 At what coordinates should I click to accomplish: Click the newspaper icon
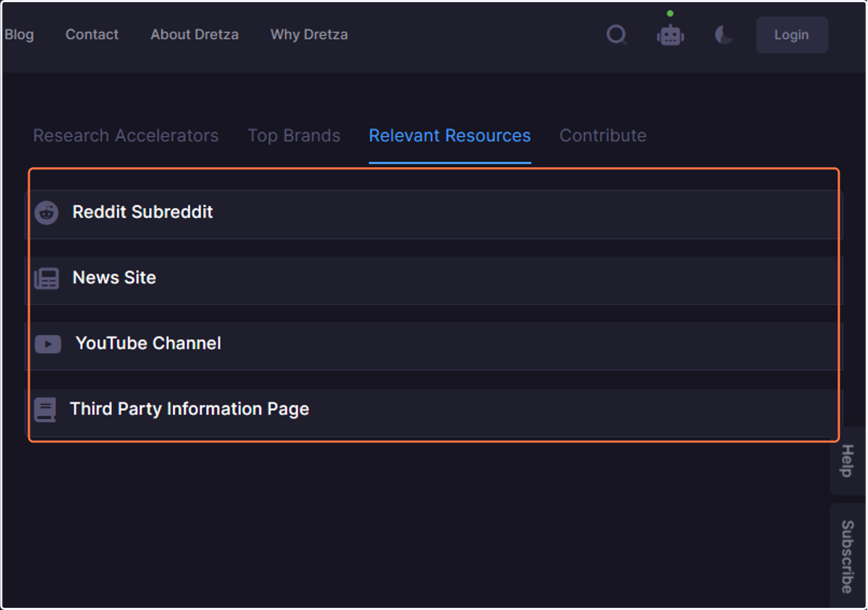[x=46, y=279]
